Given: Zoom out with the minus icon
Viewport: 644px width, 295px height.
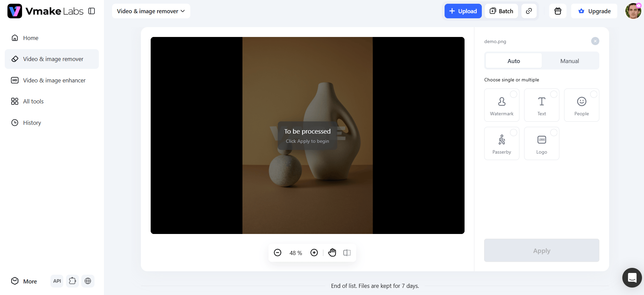Looking at the screenshot, I should click(x=278, y=253).
